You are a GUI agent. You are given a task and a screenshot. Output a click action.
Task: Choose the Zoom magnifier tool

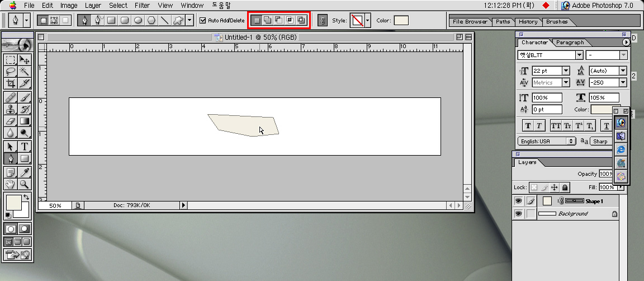click(x=25, y=184)
